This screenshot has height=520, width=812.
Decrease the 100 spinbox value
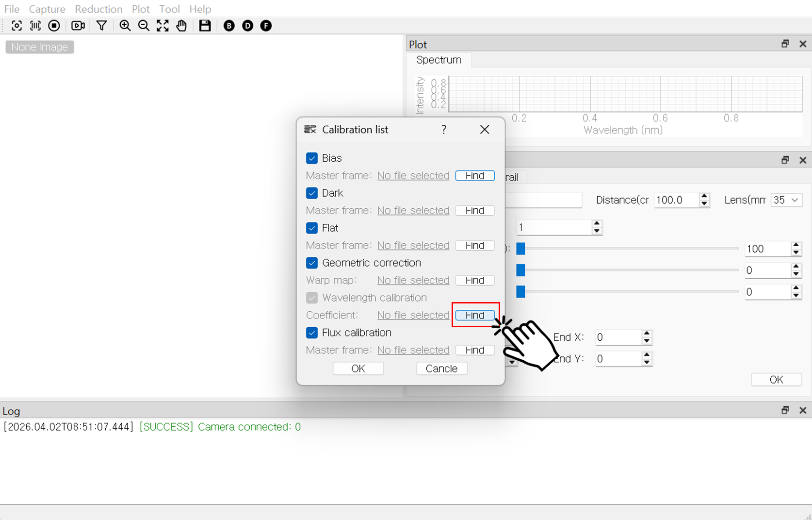coord(796,252)
